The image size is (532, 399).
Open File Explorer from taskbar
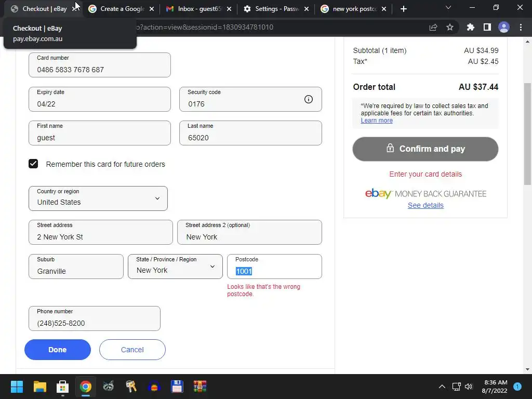pyautogui.click(x=39, y=387)
